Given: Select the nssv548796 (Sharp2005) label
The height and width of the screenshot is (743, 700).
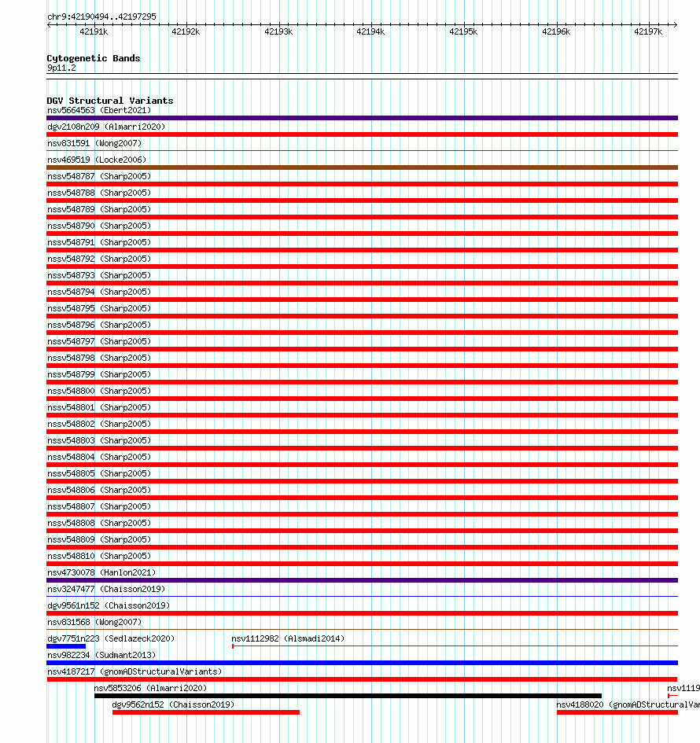Looking at the screenshot, I should pos(99,325).
